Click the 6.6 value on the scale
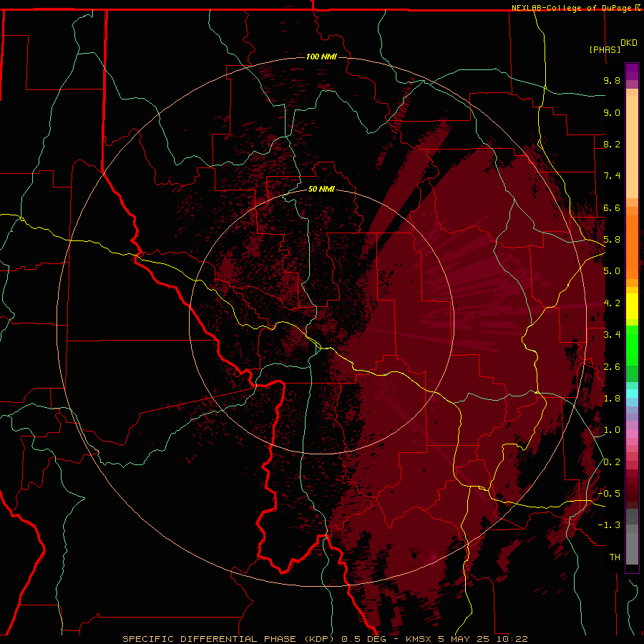The width and height of the screenshot is (644, 644). point(612,208)
